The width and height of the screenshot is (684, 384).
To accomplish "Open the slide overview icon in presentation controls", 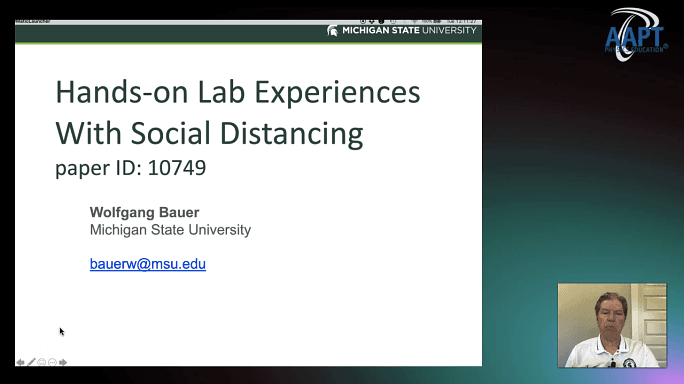I will tap(42, 362).
